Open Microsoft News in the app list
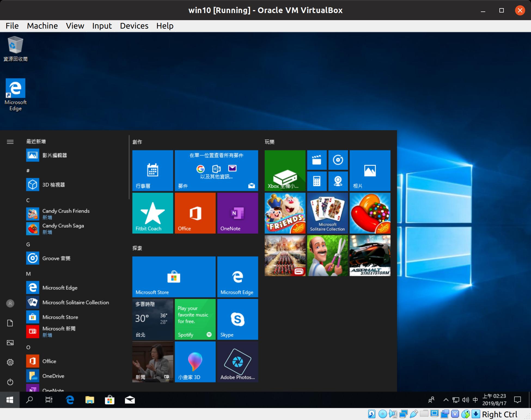 [75, 332]
